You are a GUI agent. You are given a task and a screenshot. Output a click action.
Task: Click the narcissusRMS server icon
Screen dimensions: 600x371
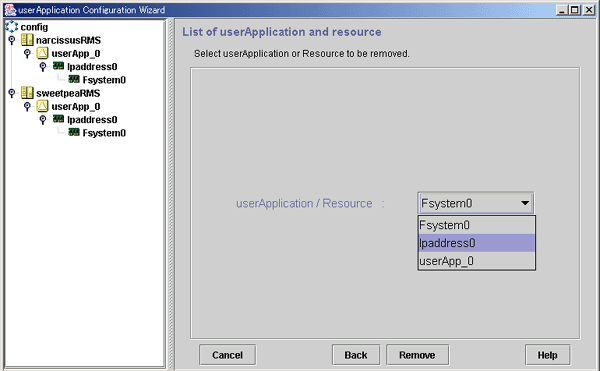coord(27,40)
